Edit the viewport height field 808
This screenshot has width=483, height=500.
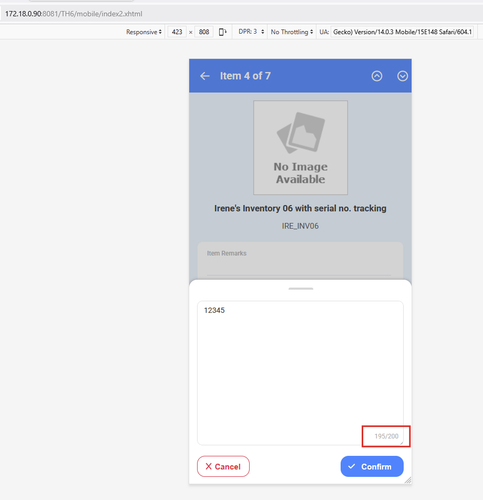coord(204,32)
